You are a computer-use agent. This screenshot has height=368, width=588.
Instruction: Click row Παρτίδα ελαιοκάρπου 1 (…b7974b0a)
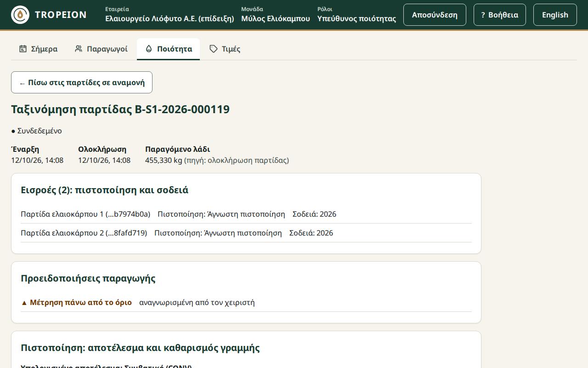246,214
